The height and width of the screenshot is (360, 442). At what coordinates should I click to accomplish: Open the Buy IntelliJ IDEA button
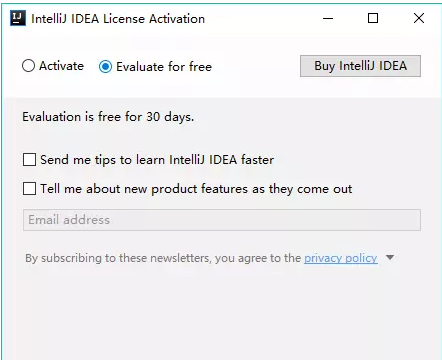click(360, 66)
